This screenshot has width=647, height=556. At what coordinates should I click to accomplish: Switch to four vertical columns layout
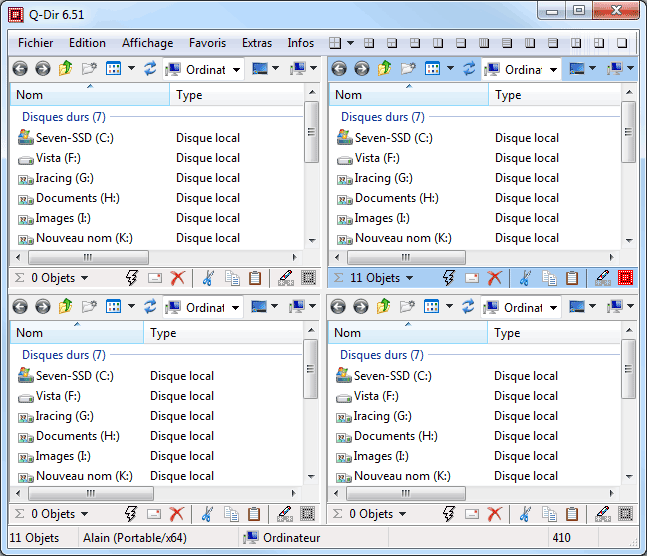pos(484,43)
